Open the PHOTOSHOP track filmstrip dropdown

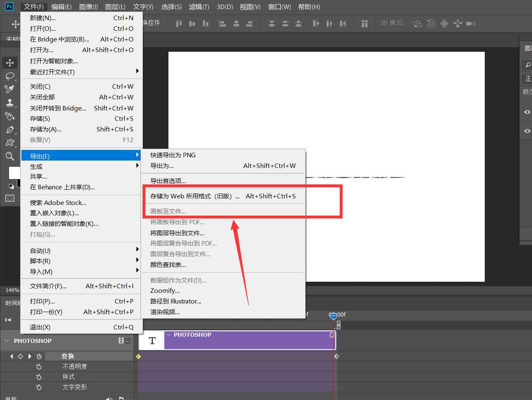[124, 340]
